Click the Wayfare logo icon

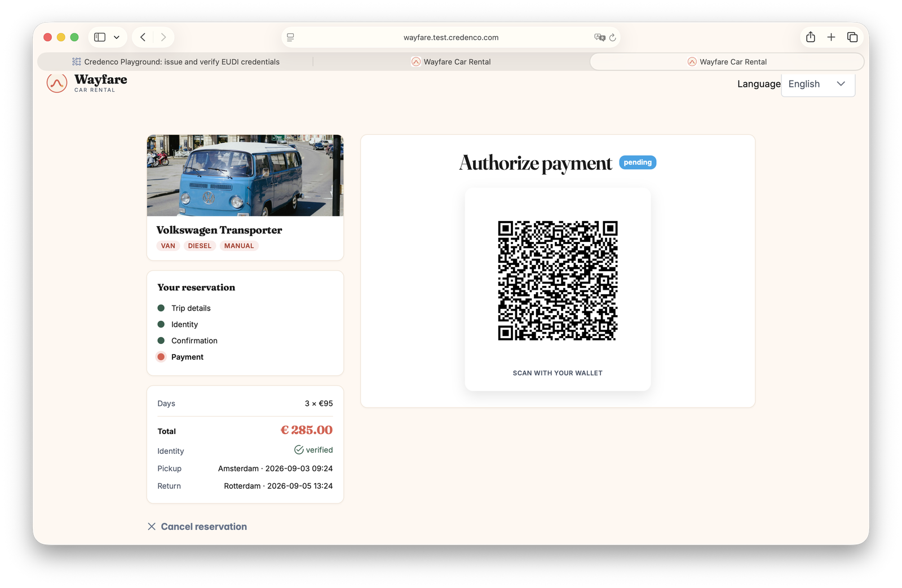57,83
